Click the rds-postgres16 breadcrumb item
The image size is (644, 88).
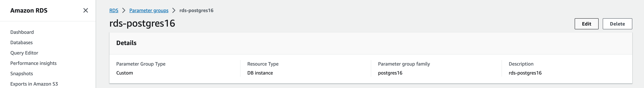(x=196, y=11)
